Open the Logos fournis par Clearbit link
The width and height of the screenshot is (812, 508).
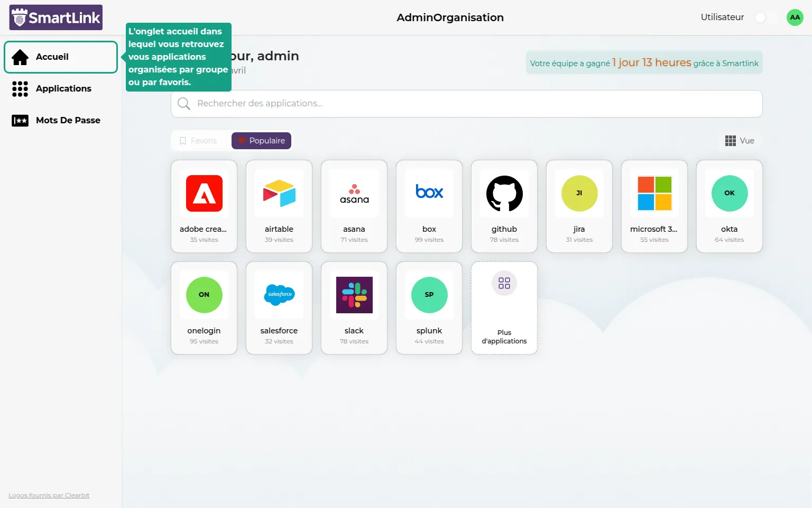49,496
